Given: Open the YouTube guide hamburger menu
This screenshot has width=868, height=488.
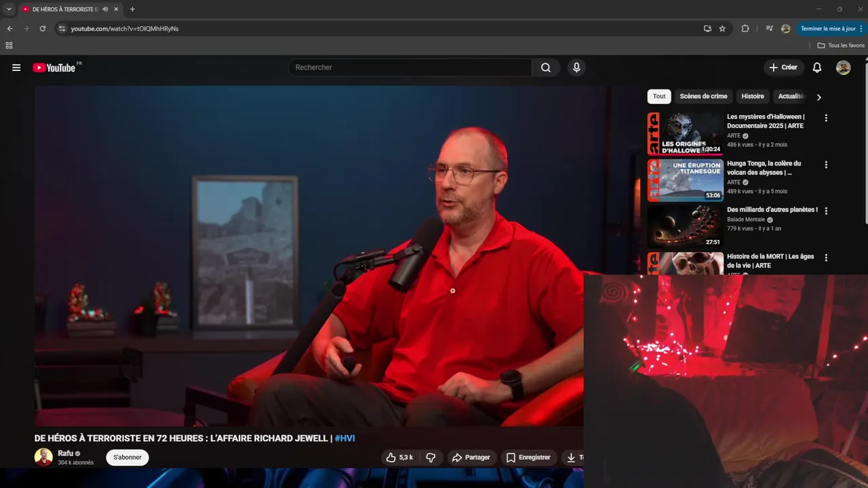Looking at the screenshot, I should coord(16,68).
